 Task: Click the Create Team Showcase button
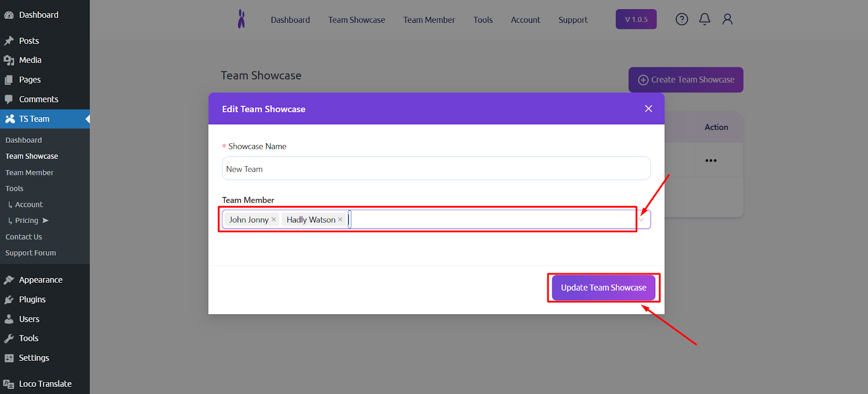[686, 80]
